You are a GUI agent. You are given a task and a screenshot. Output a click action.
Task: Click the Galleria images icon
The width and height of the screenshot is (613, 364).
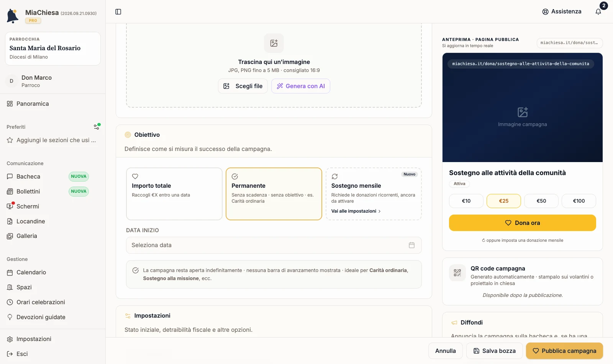[x=10, y=236]
